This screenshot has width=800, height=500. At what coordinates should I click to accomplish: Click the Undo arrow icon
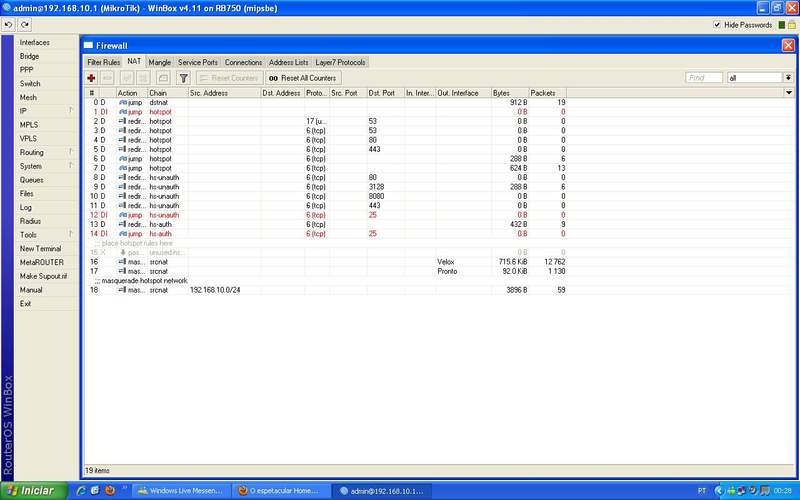[x=9, y=24]
